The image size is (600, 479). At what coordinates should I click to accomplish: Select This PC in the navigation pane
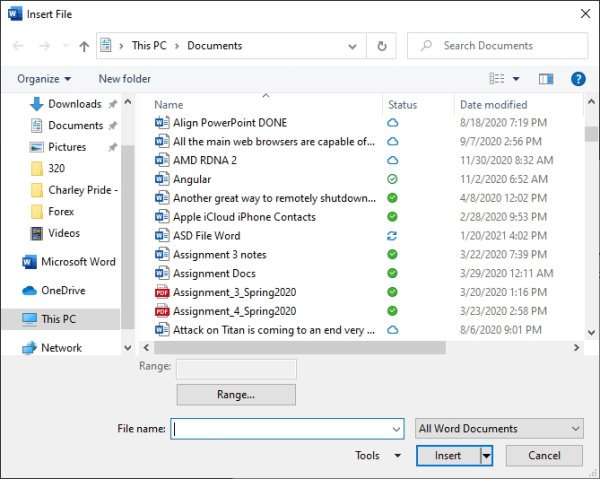coord(61,319)
